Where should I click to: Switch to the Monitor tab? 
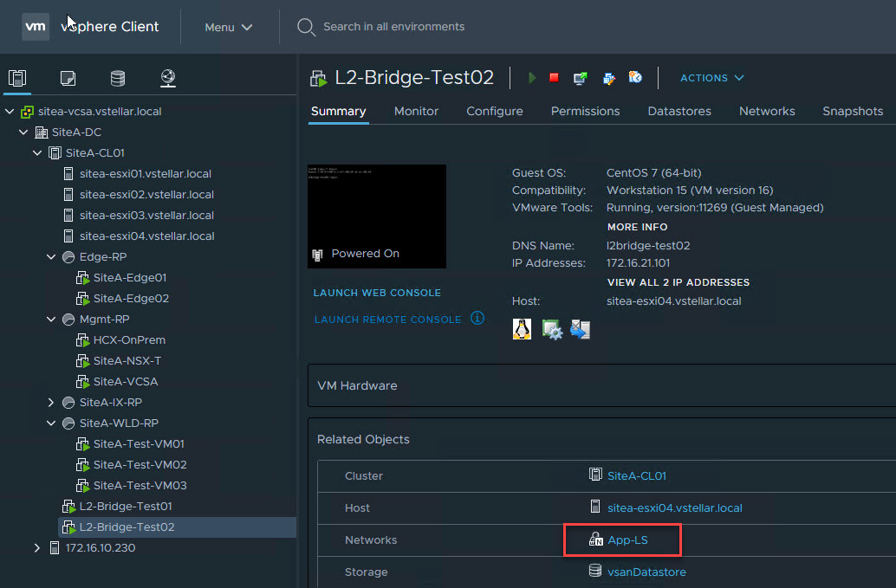click(x=416, y=111)
